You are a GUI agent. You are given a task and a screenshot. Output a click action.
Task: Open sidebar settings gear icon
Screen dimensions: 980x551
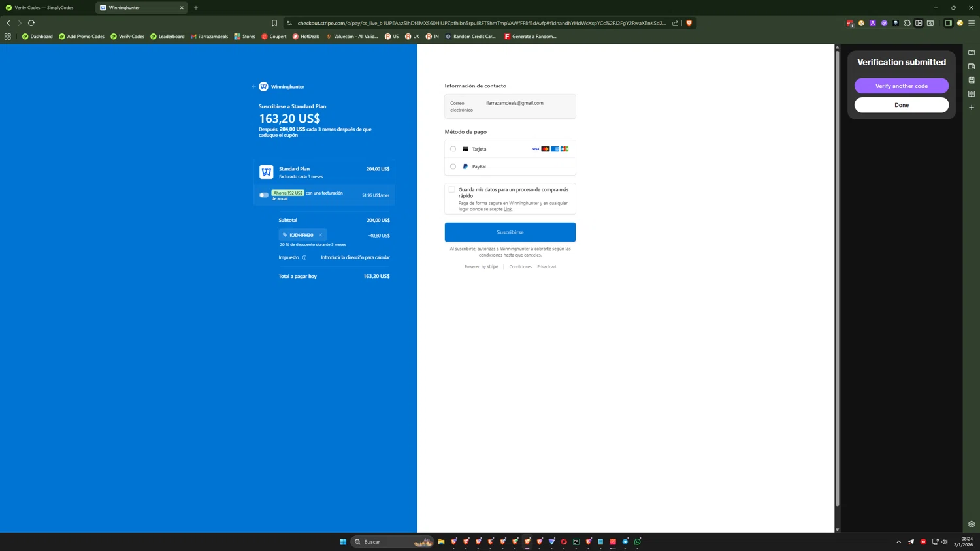click(x=972, y=524)
